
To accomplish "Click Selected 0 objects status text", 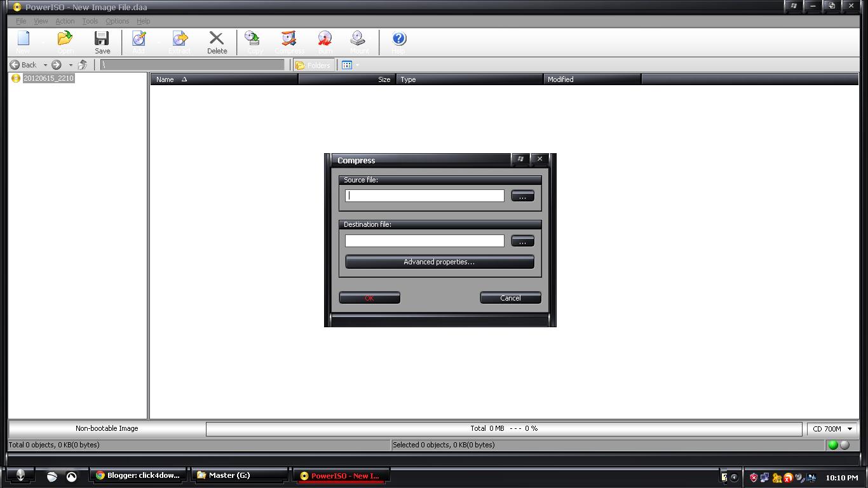I will [444, 445].
